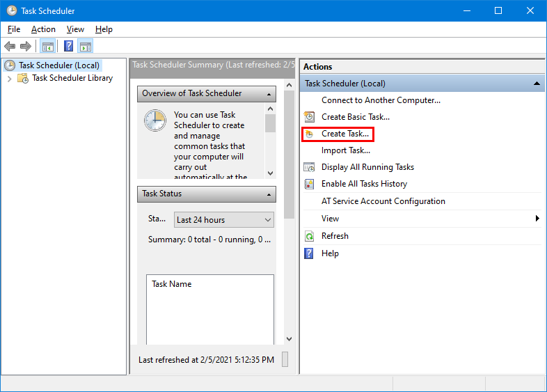
Task: Open the Action menu
Action: [x=43, y=29]
